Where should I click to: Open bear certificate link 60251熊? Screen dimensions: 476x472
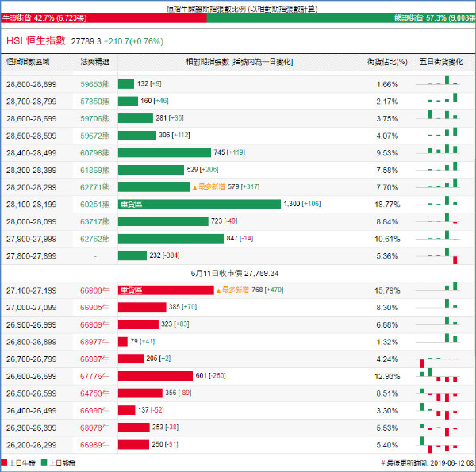click(x=94, y=205)
